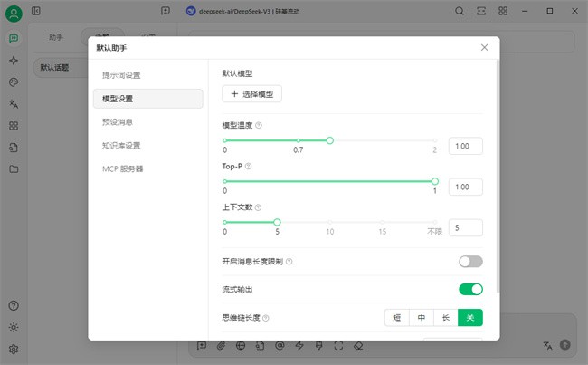
Task: Open the agents sparkle sidebar icon
Action: [x=14, y=61]
